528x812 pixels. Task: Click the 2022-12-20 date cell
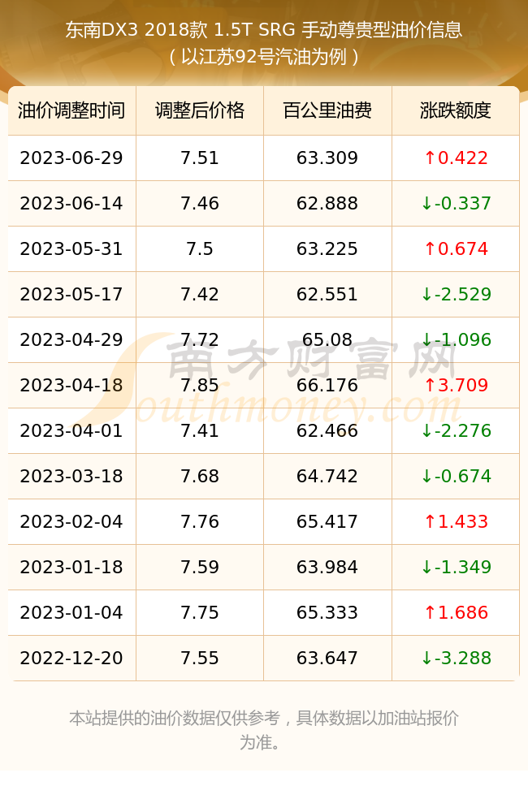71,659
